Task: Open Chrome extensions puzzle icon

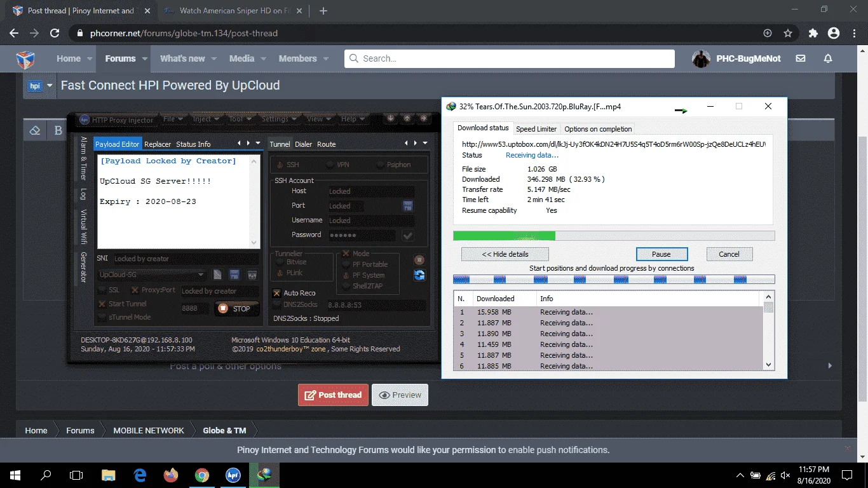Action: click(x=813, y=33)
